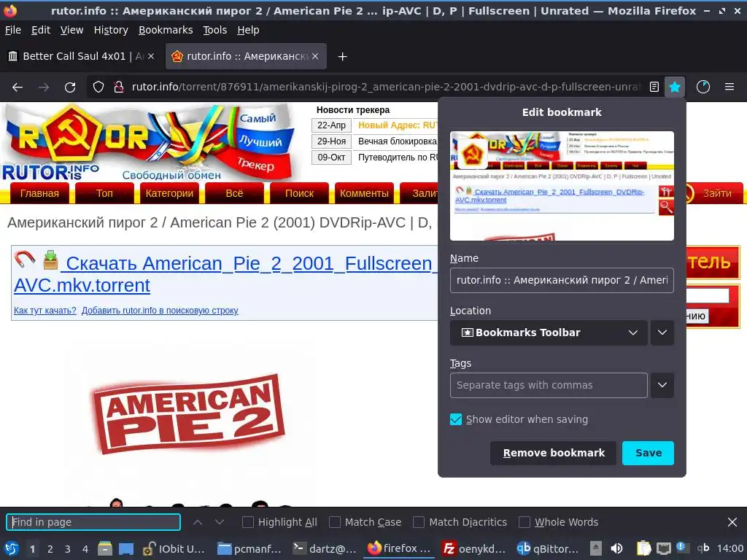Open the Bookmarks menu
747x560 pixels.
tap(166, 30)
